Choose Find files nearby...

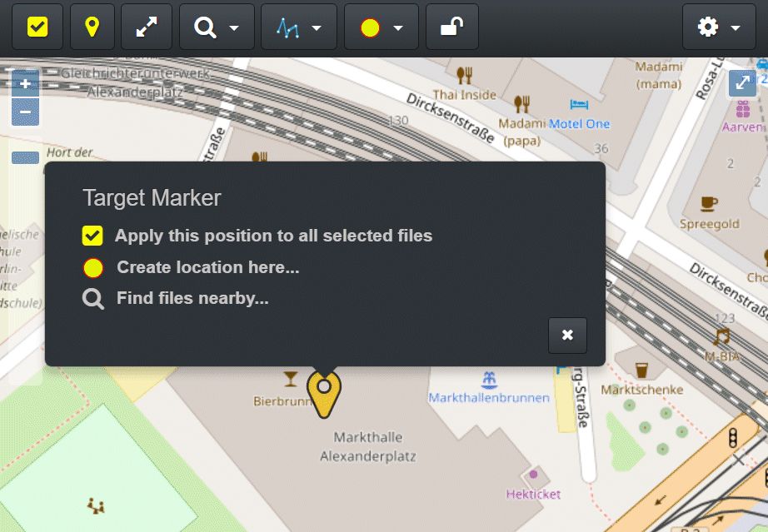pyautogui.click(x=176, y=298)
